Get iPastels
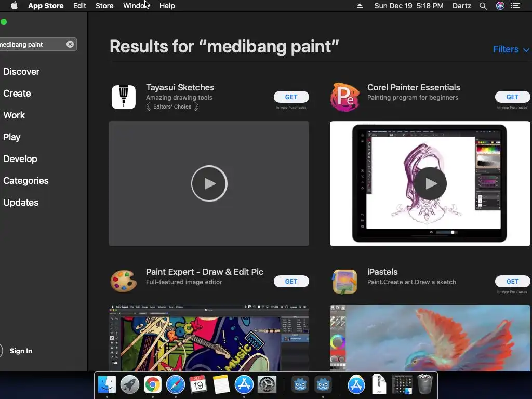Screen dimensions: 532x399 click(512, 281)
